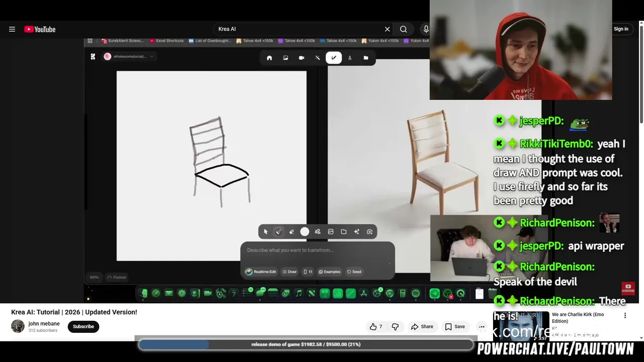Dislike the Krea AI tutorial video
Viewport: 644px width, 362px height.
[x=395, y=327]
